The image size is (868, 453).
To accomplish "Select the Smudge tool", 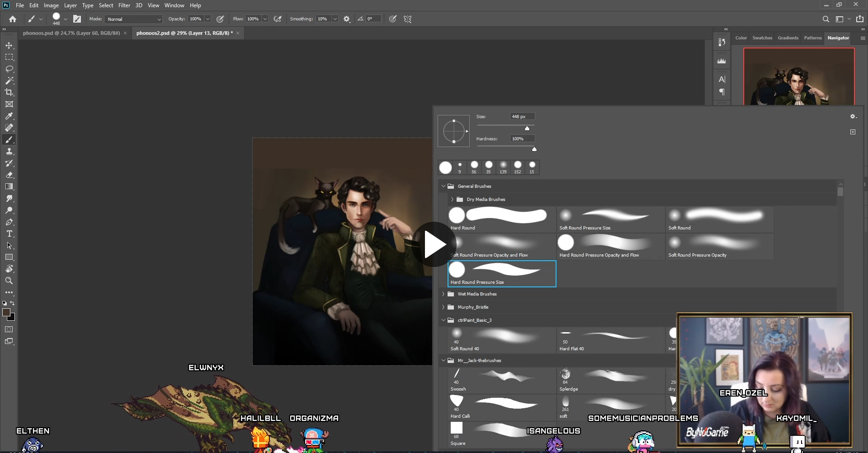I will tap(9, 199).
